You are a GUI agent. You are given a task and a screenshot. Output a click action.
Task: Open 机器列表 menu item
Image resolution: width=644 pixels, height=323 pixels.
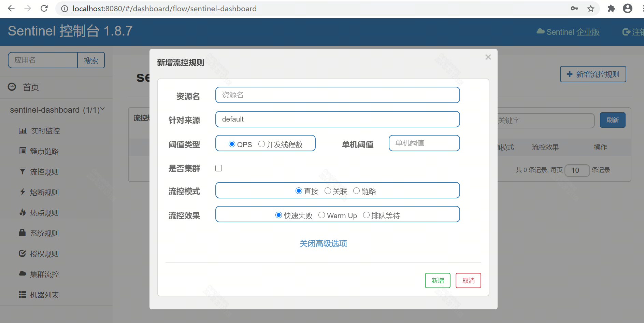tap(44, 295)
